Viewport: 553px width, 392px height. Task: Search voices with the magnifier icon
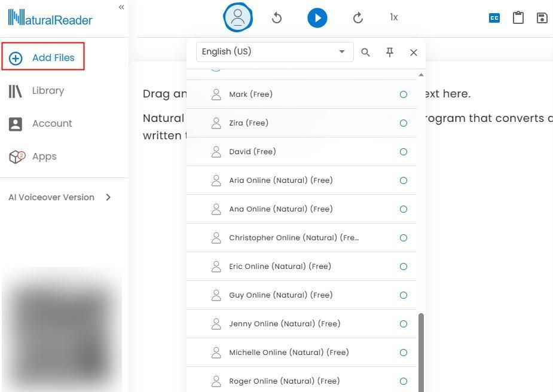[366, 53]
